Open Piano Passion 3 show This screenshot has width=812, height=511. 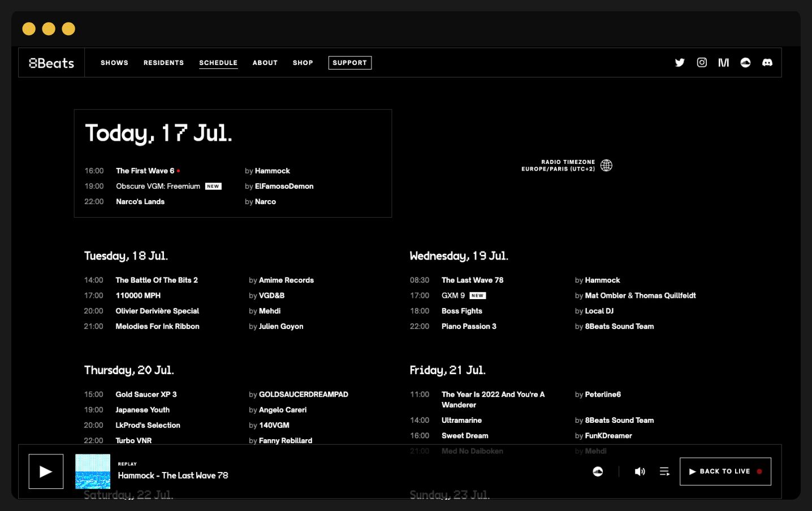point(469,327)
